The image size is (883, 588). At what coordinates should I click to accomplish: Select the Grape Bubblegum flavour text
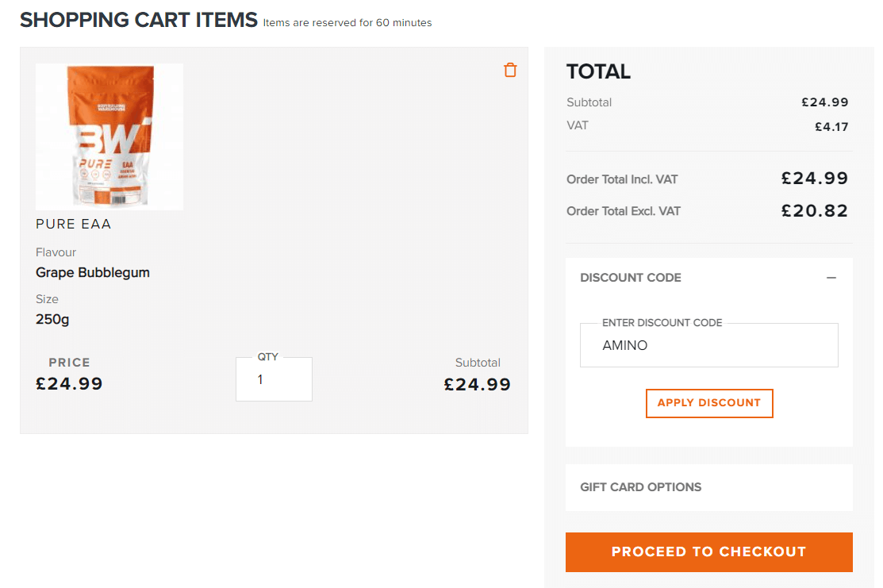pyautogui.click(x=93, y=273)
